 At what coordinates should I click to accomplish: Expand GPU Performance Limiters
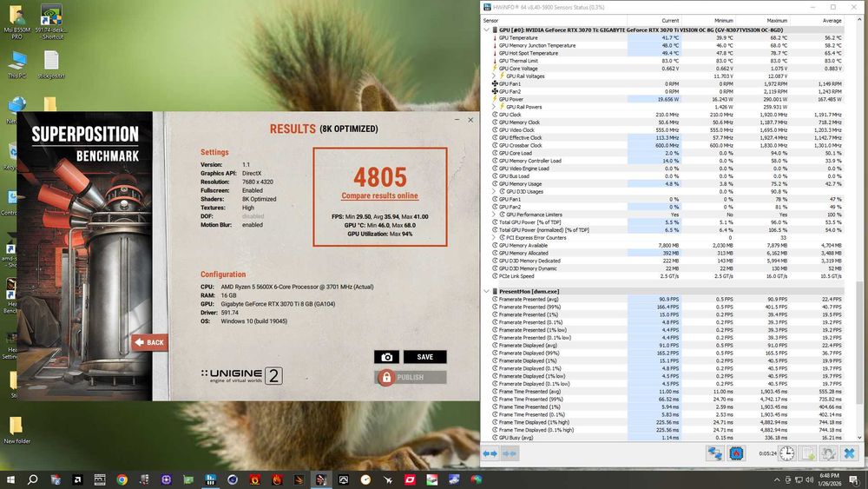coord(494,215)
